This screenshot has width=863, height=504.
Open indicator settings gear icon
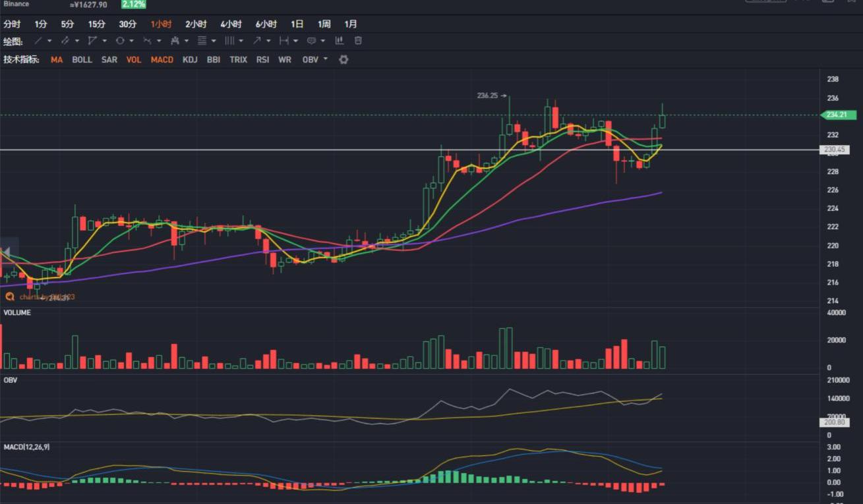tap(343, 60)
